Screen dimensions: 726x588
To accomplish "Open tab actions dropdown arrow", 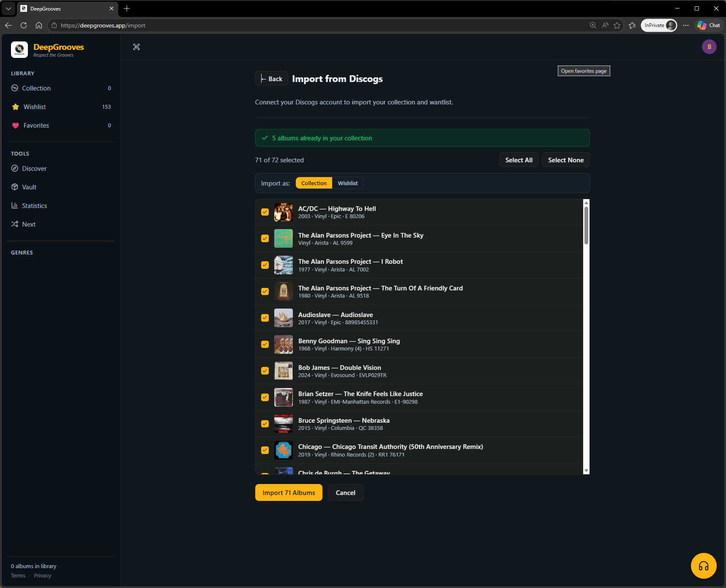I will 8,8.
